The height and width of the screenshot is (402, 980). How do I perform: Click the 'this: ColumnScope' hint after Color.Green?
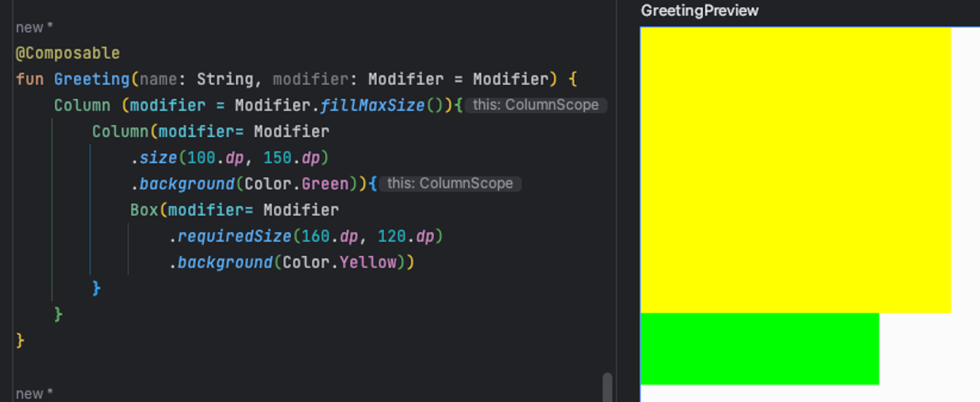point(450,183)
